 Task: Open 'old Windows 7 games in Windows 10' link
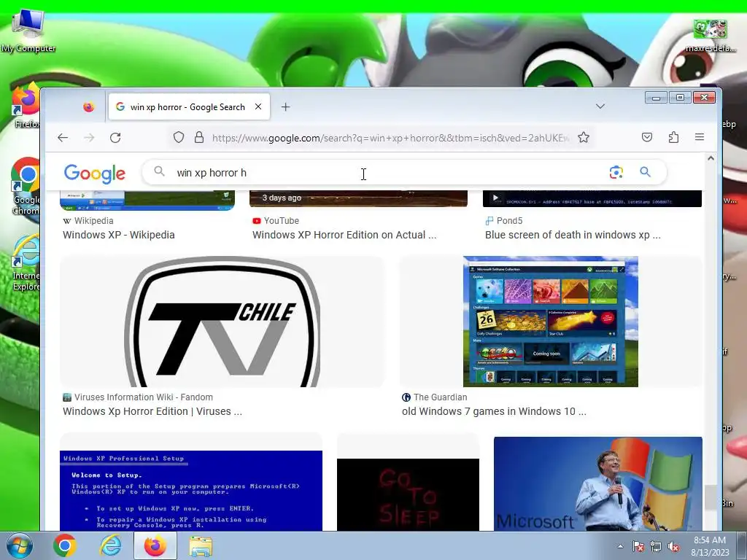pos(494,411)
